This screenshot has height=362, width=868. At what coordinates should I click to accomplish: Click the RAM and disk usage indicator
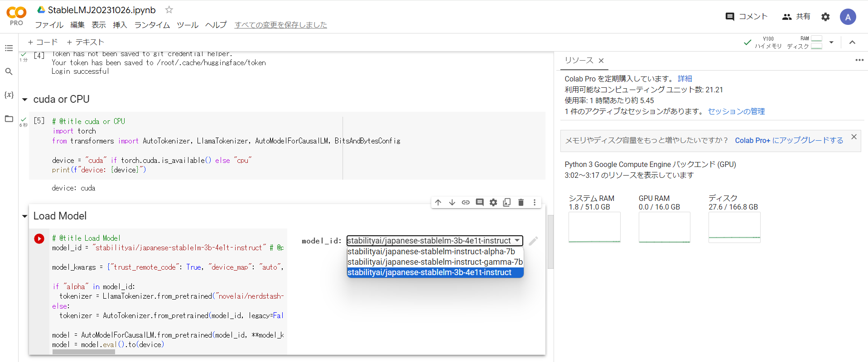804,42
